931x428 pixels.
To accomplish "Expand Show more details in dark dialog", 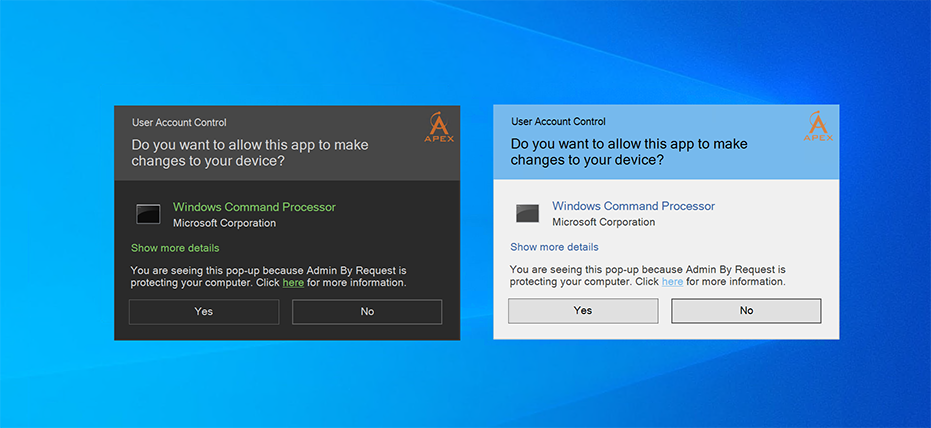I will 175,248.
